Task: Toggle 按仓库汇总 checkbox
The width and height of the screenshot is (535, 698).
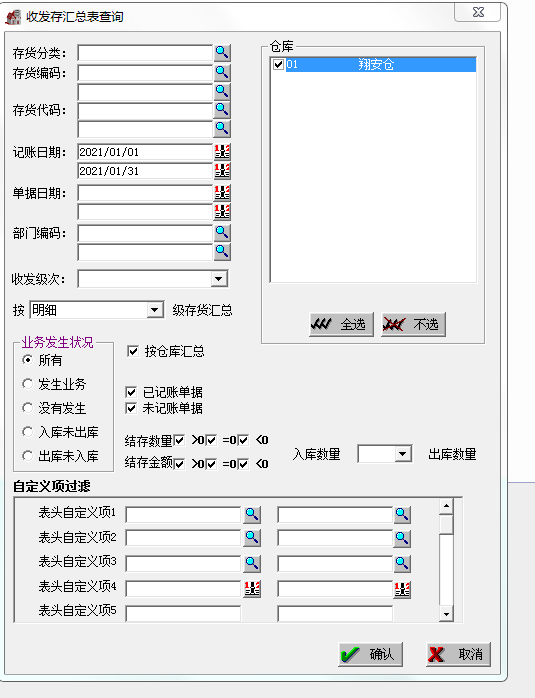Action: point(133,351)
